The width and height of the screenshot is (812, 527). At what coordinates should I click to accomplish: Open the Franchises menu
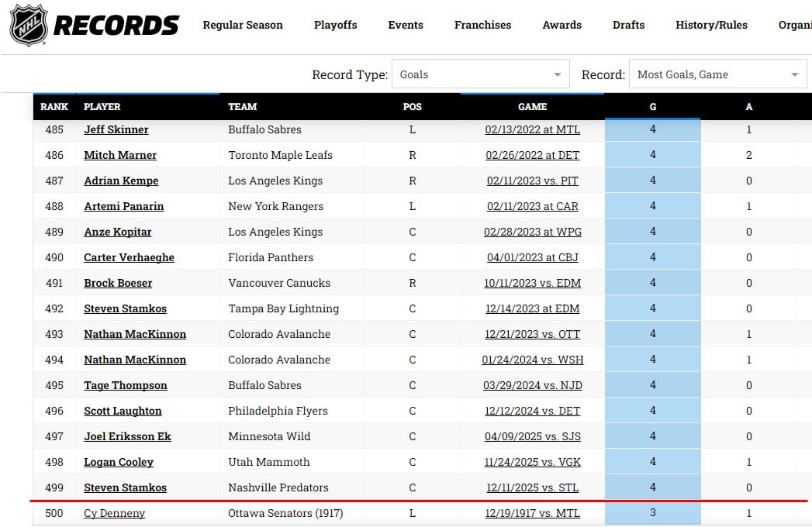tap(482, 25)
